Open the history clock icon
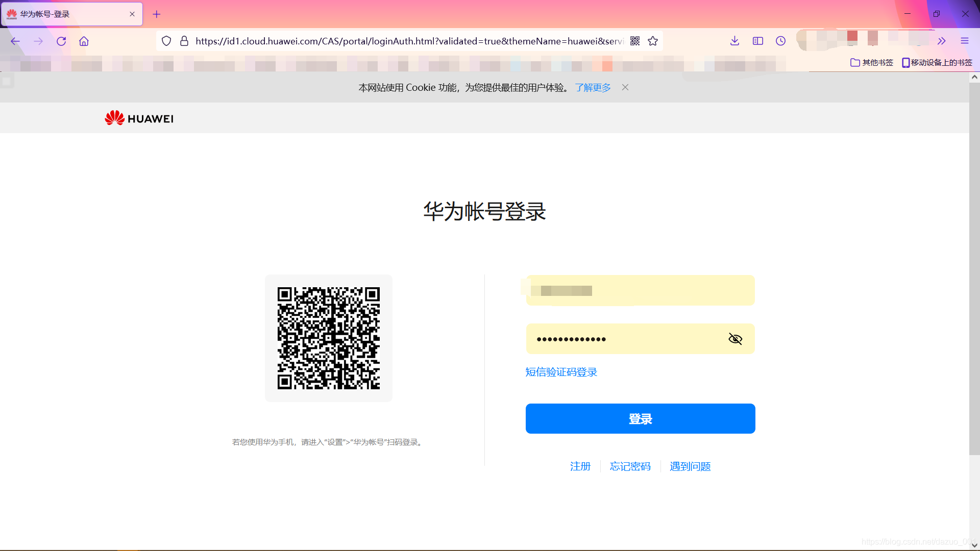This screenshot has height=551, width=980. click(x=780, y=41)
